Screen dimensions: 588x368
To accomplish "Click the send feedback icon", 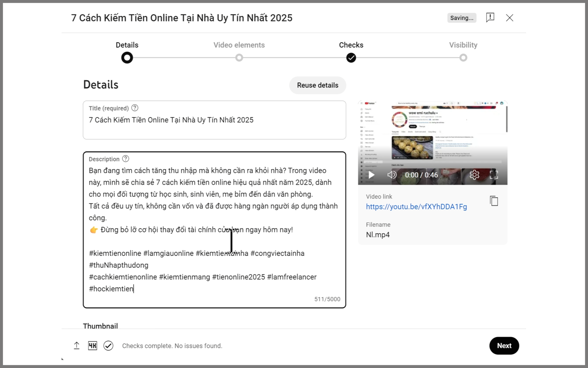I will tap(490, 17).
